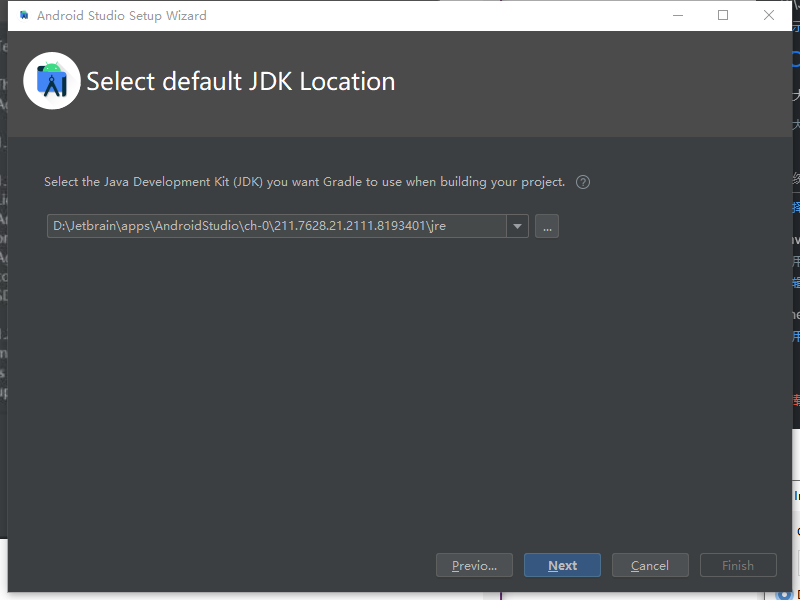Click the small app icon in the title bar

24,16
